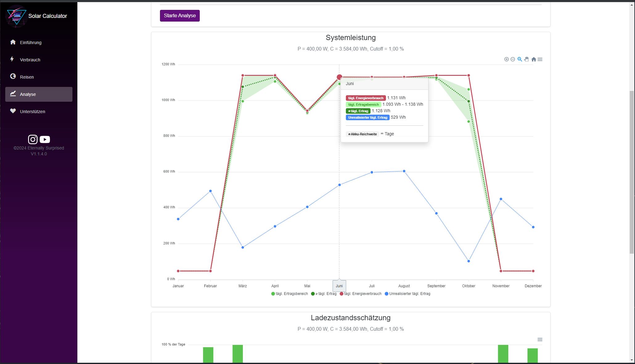635x364 pixels.
Task: Select the green ø tägl. Ertrag color dot
Action: pos(313,294)
